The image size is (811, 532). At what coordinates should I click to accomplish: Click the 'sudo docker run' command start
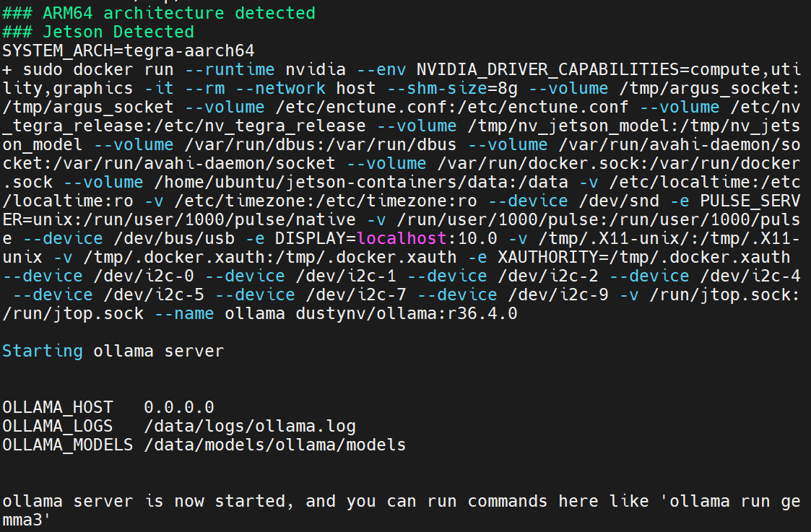(x=98, y=69)
